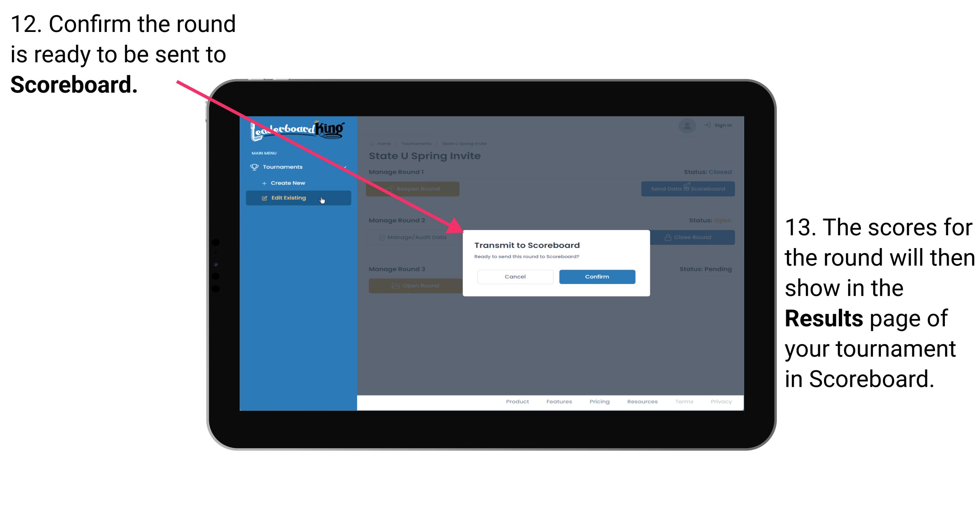The height and width of the screenshot is (527, 980).
Task: Select the Tournaments menu item
Action: coord(283,167)
